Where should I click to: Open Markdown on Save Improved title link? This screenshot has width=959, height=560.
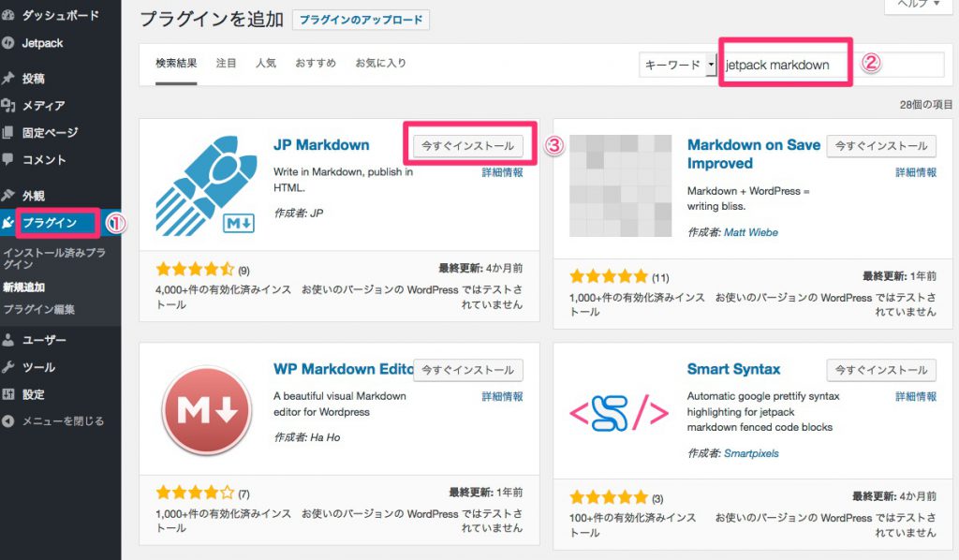point(754,155)
